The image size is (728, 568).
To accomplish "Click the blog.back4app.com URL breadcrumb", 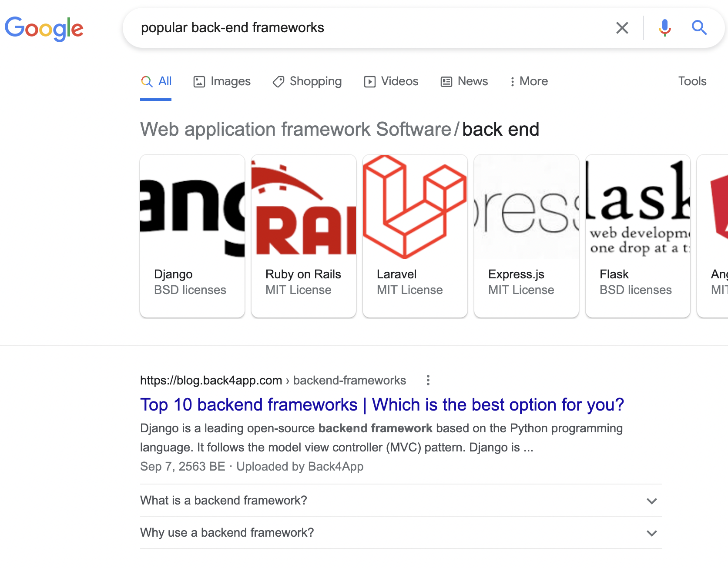I will (x=273, y=381).
